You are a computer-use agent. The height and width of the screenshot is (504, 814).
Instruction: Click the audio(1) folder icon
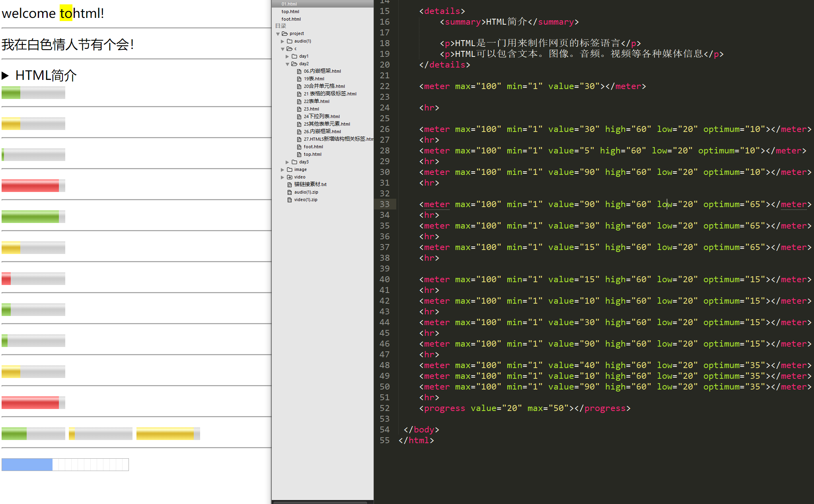[290, 41]
